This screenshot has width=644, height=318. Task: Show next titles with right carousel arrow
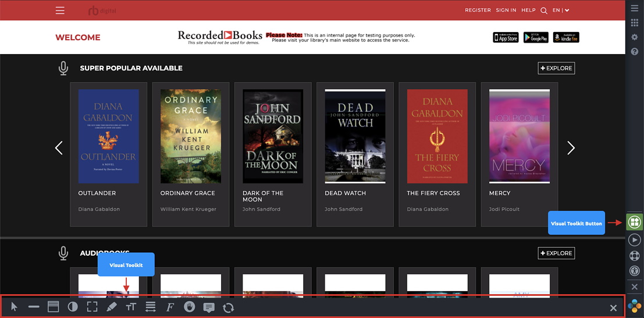pos(571,148)
